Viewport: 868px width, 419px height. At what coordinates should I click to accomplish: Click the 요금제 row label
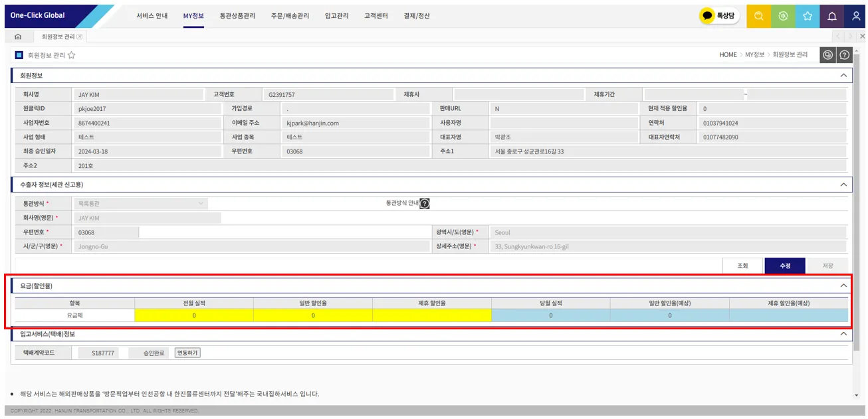75,315
